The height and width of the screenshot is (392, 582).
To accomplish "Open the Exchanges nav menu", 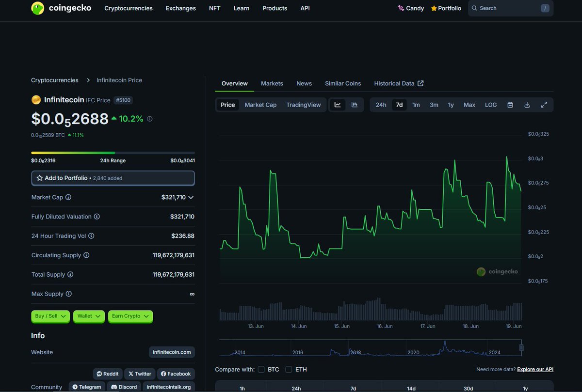I will pos(181,8).
